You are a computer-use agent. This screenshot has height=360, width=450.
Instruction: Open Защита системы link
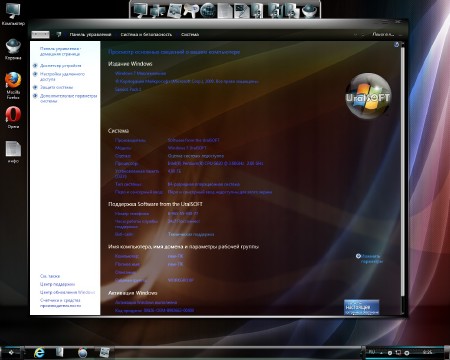pyautogui.click(x=56, y=87)
